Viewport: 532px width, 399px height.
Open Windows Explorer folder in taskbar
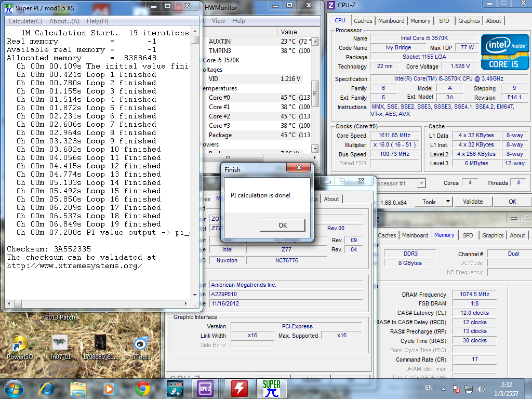(x=78, y=388)
